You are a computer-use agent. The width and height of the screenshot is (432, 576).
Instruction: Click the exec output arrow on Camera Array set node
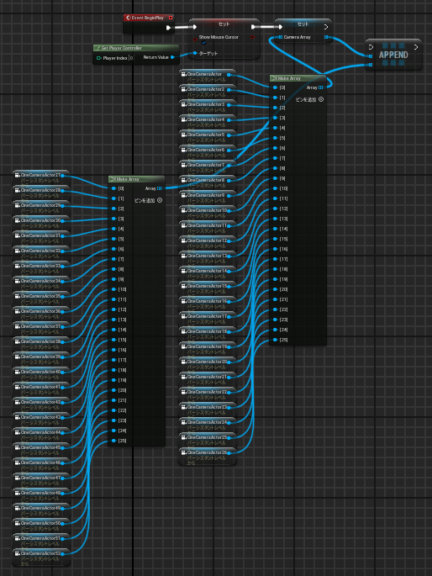tap(326, 27)
